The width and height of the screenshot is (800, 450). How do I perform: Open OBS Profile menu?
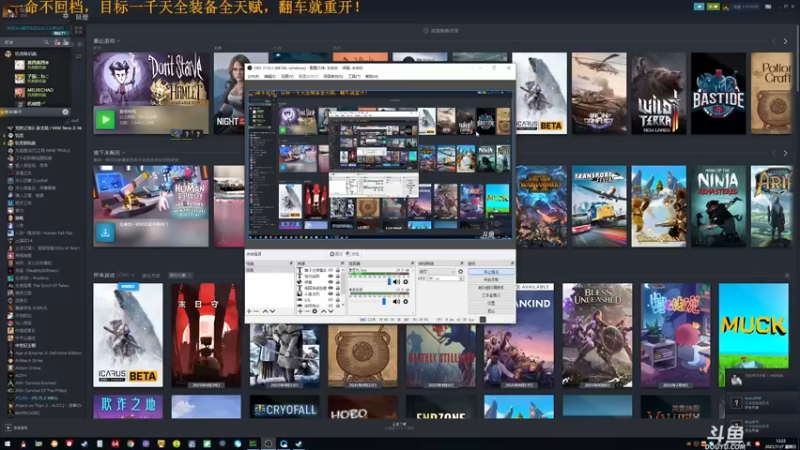click(x=309, y=77)
